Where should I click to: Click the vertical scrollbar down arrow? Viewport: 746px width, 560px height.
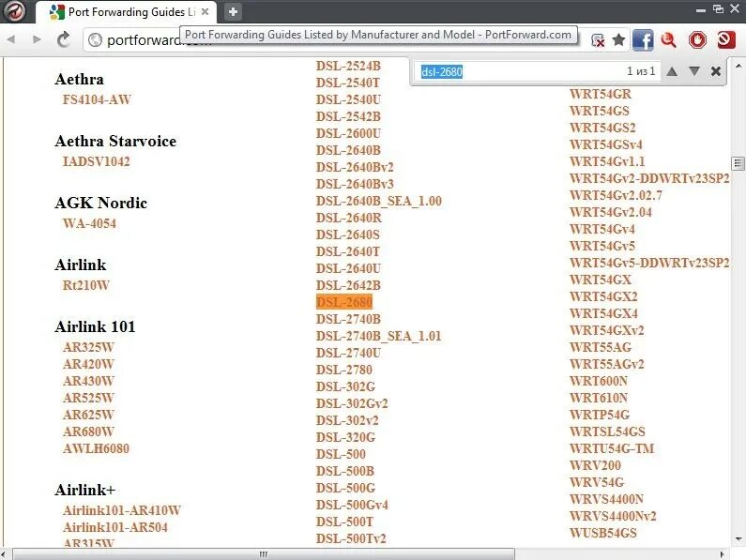pos(738,539)
